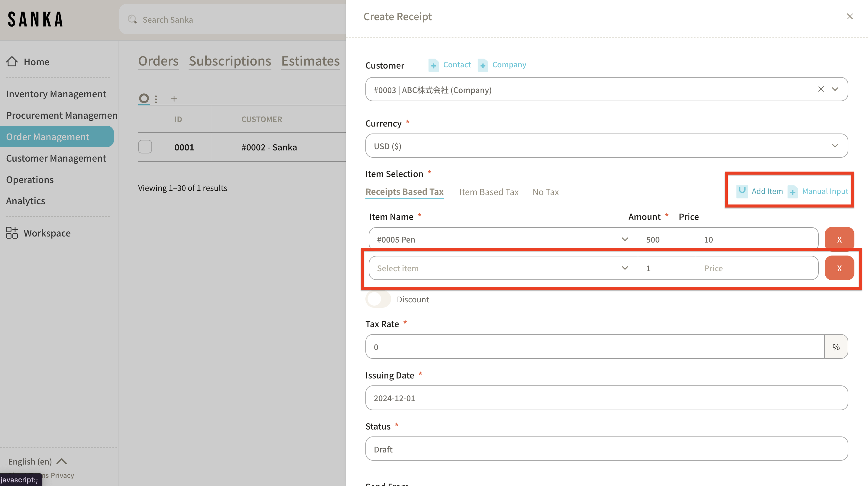The width and height of the screenshot is (868, 486).
Task: Open Customer Management in the sidebar
Action: pos(56,158)
